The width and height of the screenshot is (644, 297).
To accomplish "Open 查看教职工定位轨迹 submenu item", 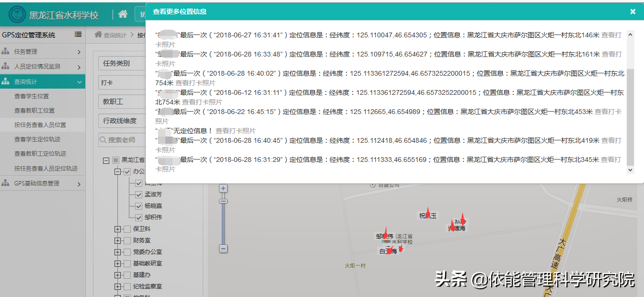I will pos(43,154).
